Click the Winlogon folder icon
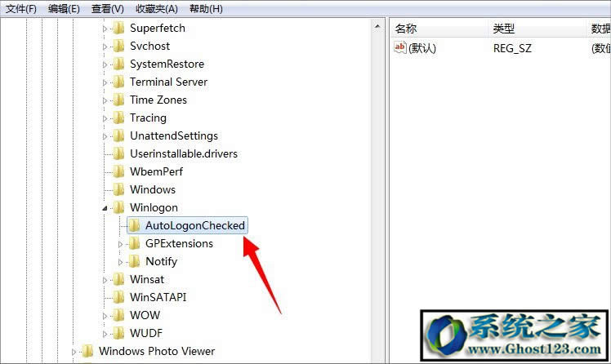The image size is (611, 364). 118,207
